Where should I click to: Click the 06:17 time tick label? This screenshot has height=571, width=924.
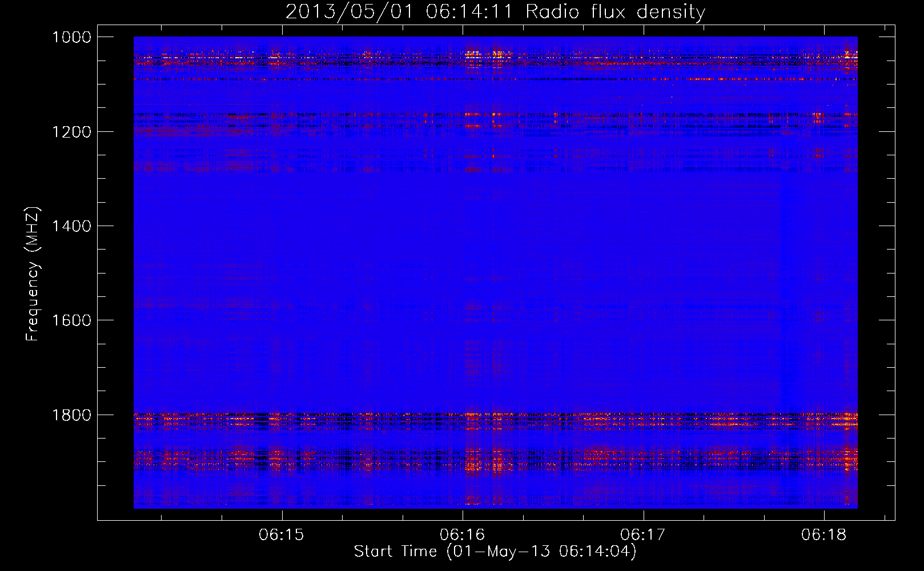[x=643, y=534]
